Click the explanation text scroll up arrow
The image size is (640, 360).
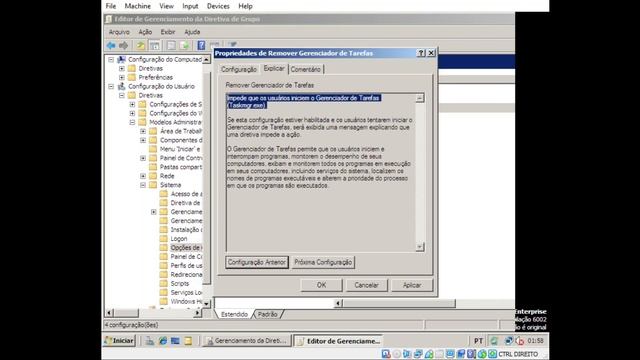click(x=420, y=98)
